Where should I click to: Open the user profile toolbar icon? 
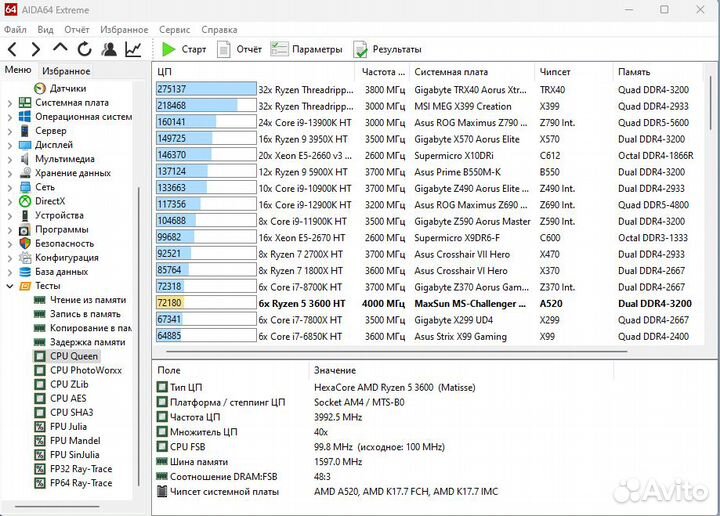(x=108, y=49)
